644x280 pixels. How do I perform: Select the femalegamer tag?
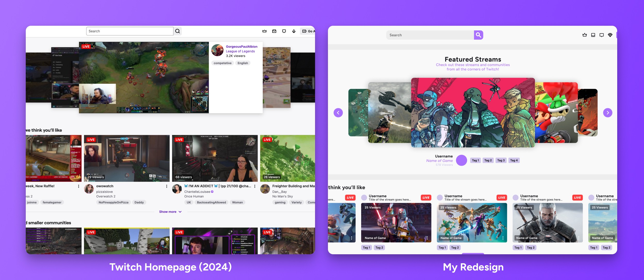pos(52,203)
